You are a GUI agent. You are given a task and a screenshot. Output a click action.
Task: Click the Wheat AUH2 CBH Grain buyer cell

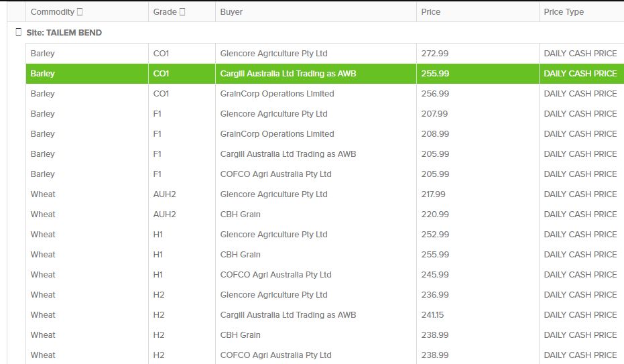(241, 215)
